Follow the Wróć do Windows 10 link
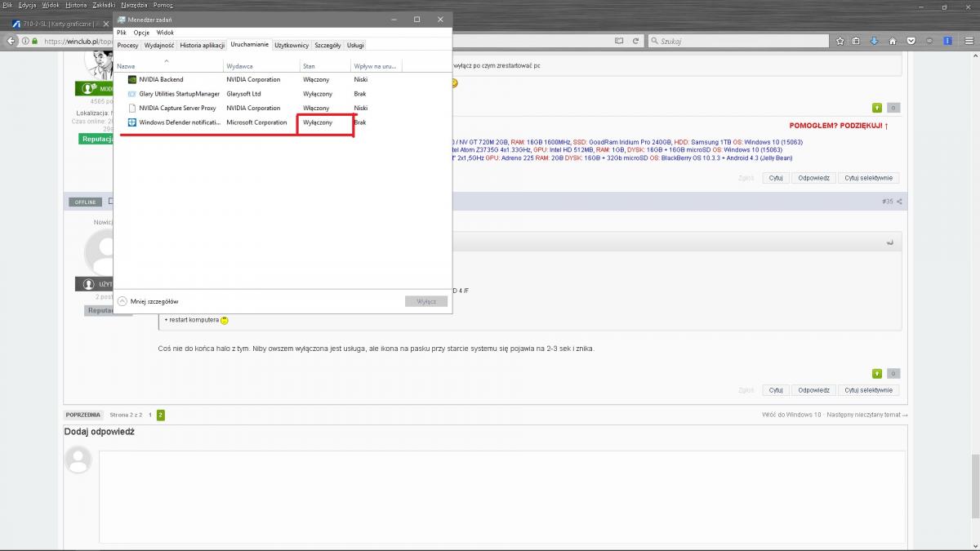 [791, 415]
